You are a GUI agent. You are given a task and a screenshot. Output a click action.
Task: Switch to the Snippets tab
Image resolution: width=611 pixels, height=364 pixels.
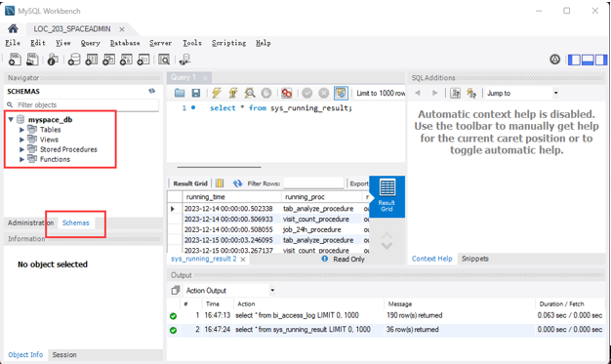pos(475,259)
